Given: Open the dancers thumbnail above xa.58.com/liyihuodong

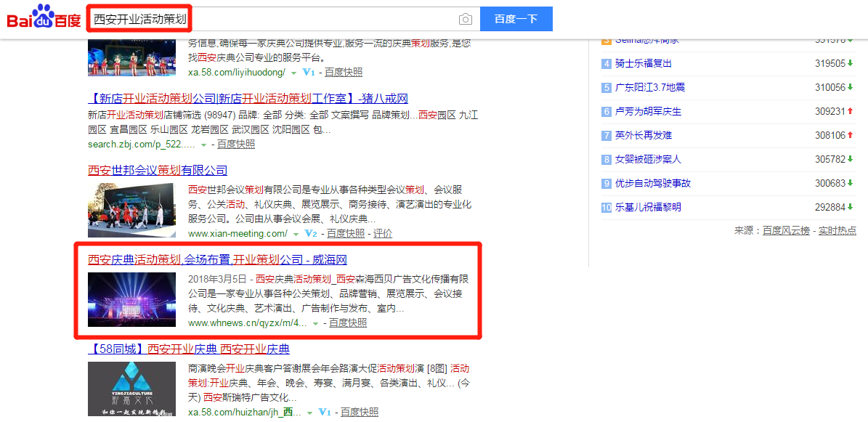Looking at the screenshot, I should [131, 58].
